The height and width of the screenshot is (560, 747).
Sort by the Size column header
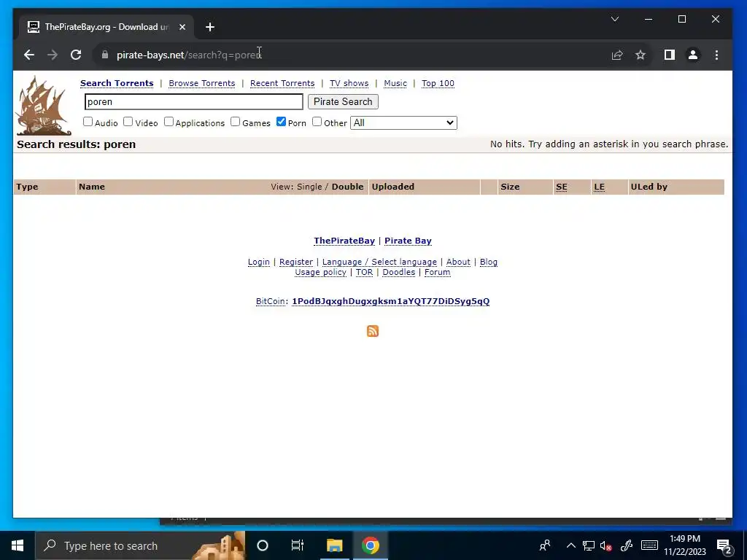510,187
